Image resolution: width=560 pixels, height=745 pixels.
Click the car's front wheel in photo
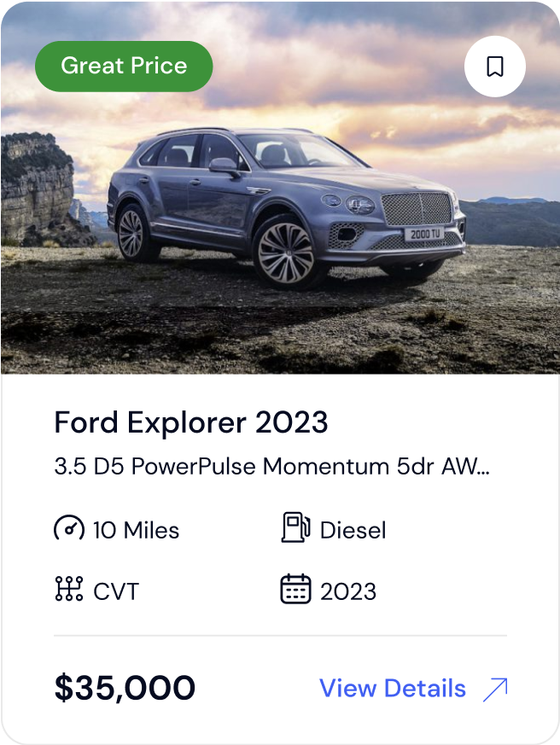pyautogui.click(x=287, y=253)
